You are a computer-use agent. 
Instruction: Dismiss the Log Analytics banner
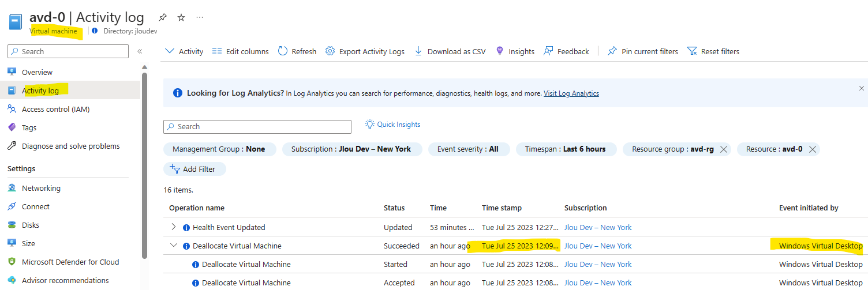coord(862,88)
